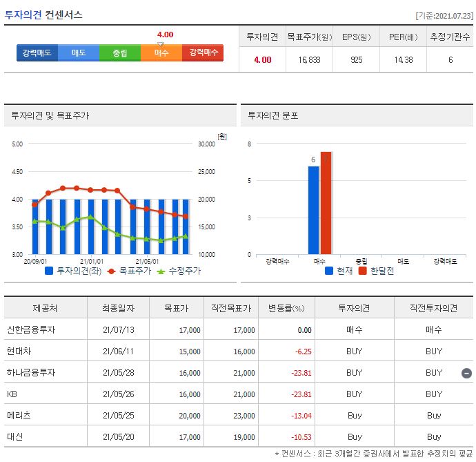Click the -10.53 change rate value

coord(301,437)
